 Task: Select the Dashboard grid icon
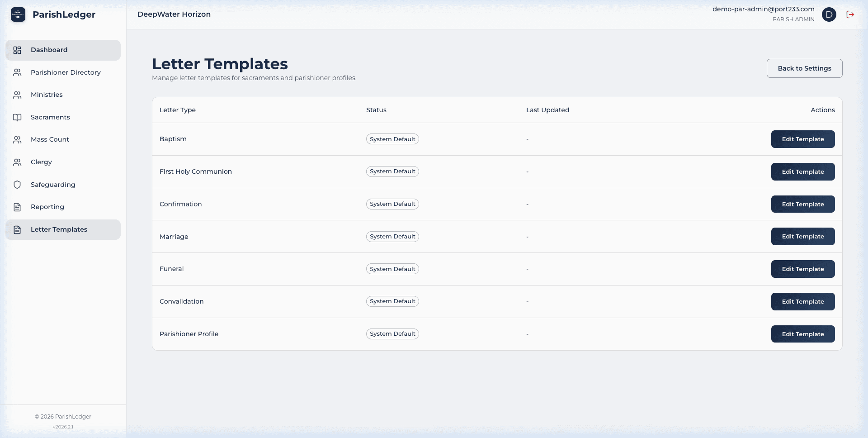(x=17, y=50)
